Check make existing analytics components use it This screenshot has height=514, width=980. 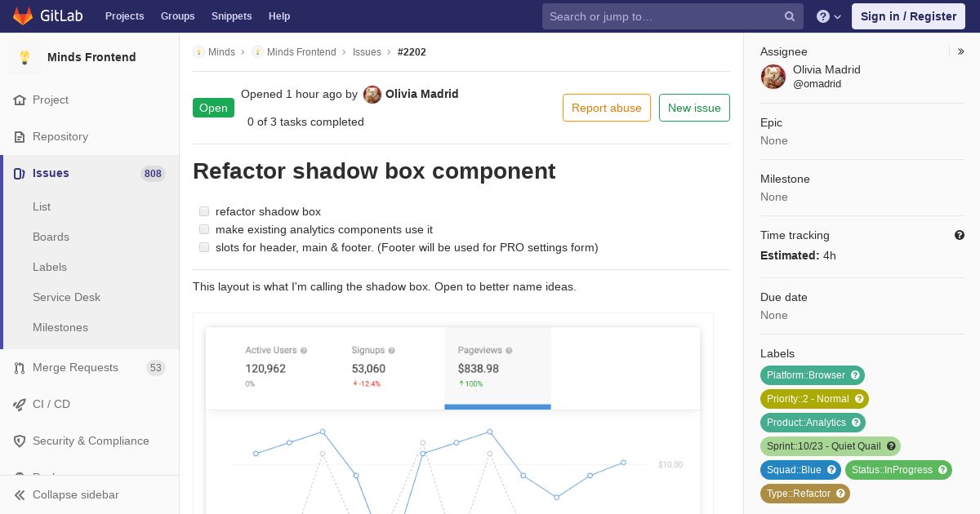204,229
